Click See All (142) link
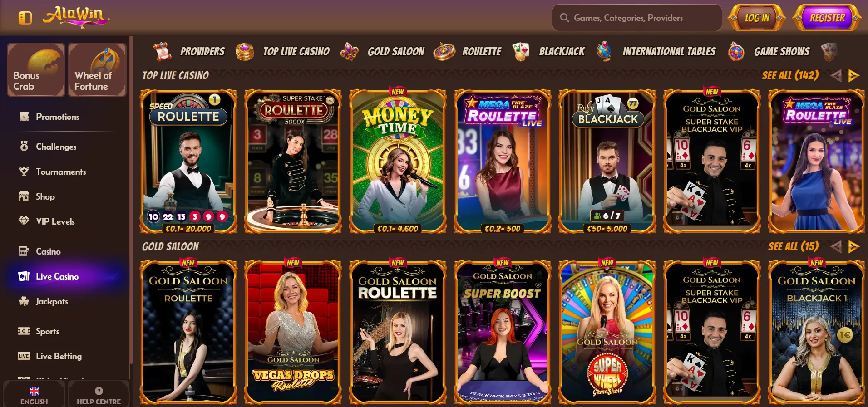The image size is (868, 407). 790,75
